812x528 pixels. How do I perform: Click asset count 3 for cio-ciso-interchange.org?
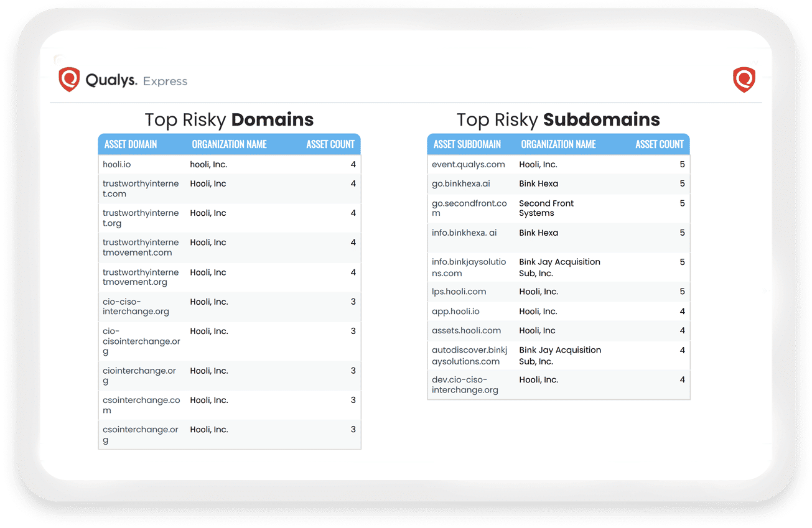pyautogui.click(x=353, y=302)
